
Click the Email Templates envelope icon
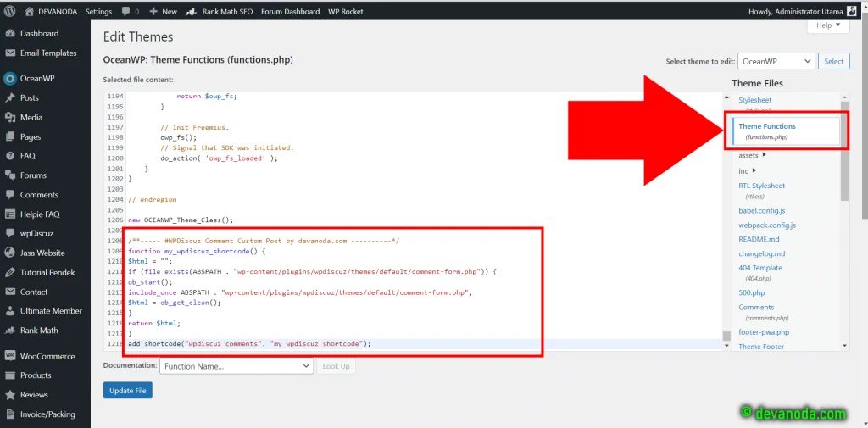pyautogui.click(x=9, y=53)
